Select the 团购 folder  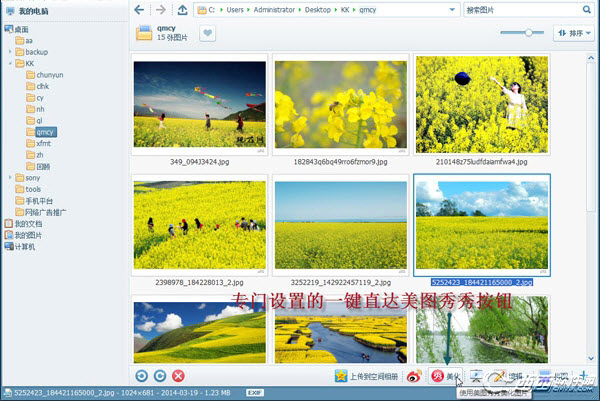tap(38, 166)
